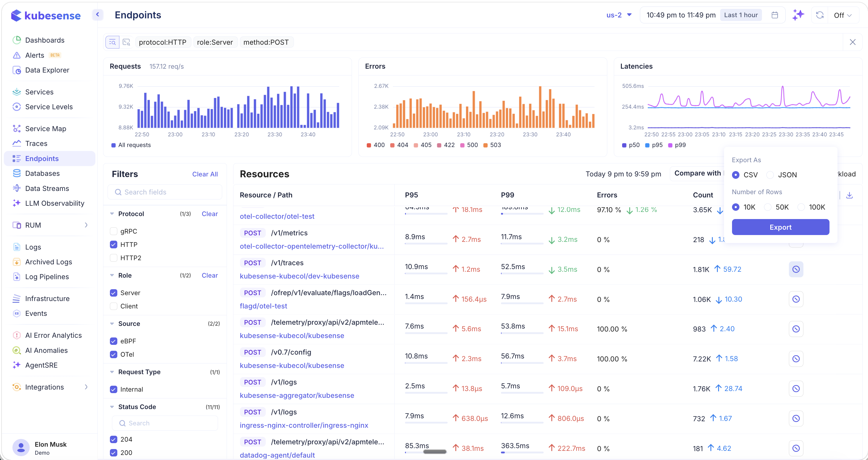Open the otel-collector/otel-test resource link
Viewport: 868px width, 460px height.
[277, 216]
